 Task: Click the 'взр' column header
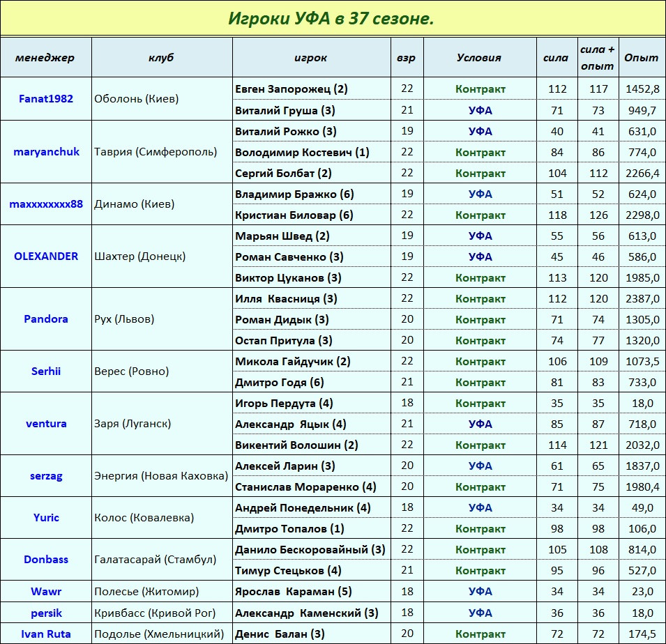point(407,58)
